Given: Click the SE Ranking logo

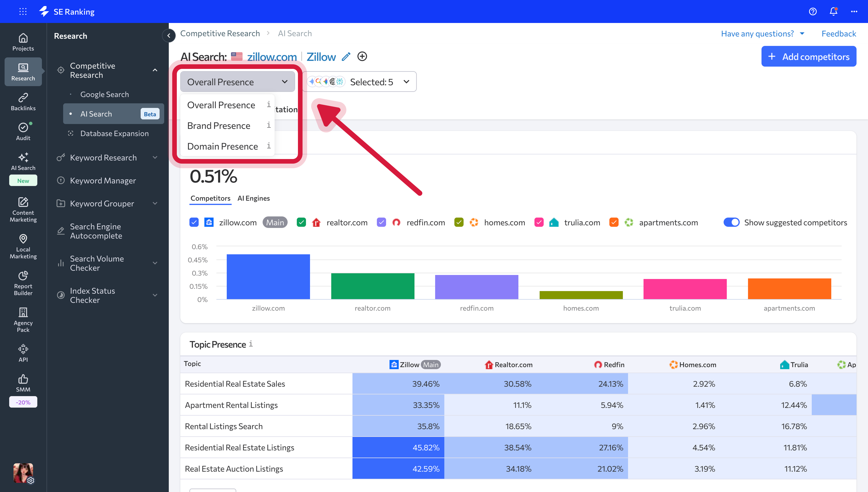Looking at the screenshot, I should click(67, 11).
